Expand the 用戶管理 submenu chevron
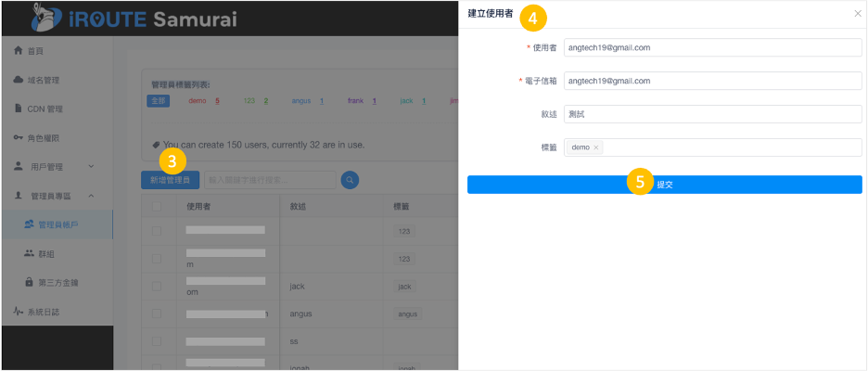 [x=91, y=167]
